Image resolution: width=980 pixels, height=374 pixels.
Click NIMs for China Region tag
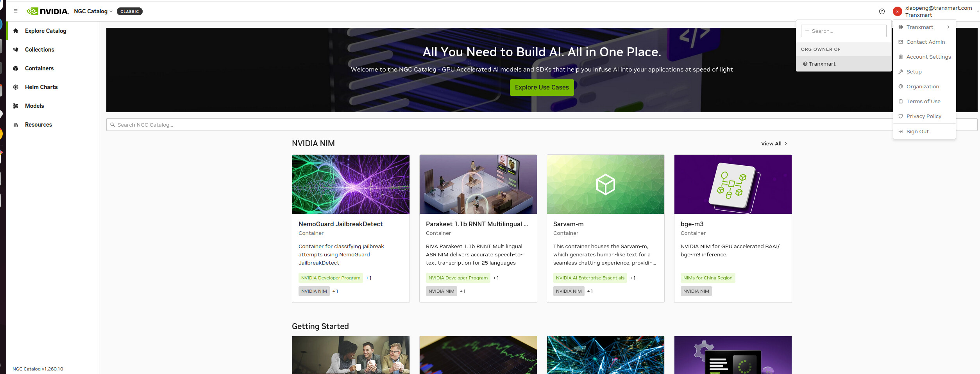click(708, 278)
